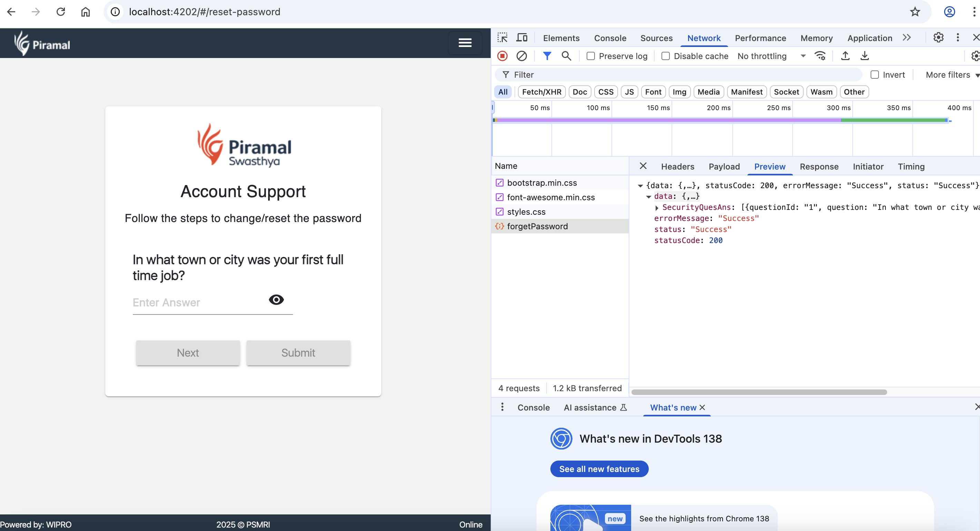Filter requests by Img type
Image resolution: width=980 pixels, height=531 pixels.
[x=679, y=92]
